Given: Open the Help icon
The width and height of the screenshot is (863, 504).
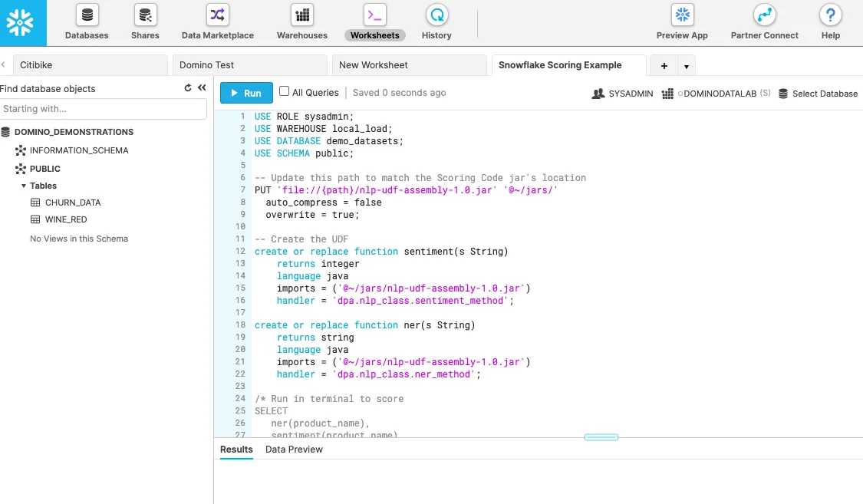Looking at the screenshot, I should click(x=831, y=15).
